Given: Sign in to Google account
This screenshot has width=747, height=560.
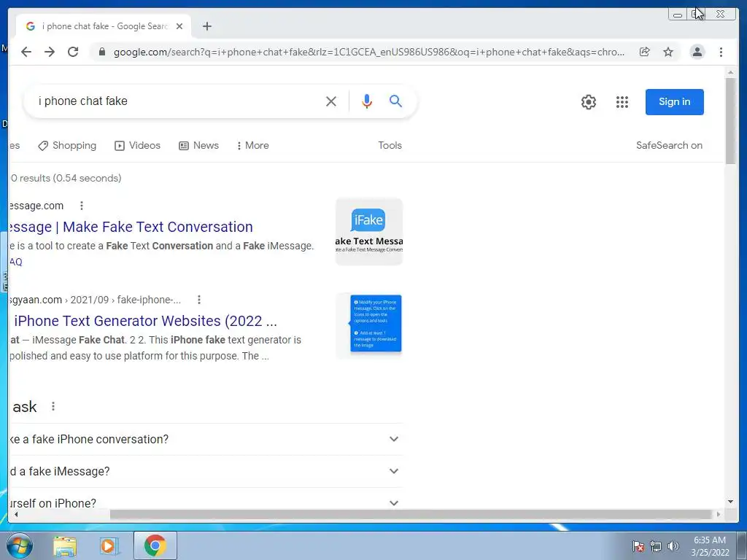Looking at the screenshot, I should tap(674, 102).
